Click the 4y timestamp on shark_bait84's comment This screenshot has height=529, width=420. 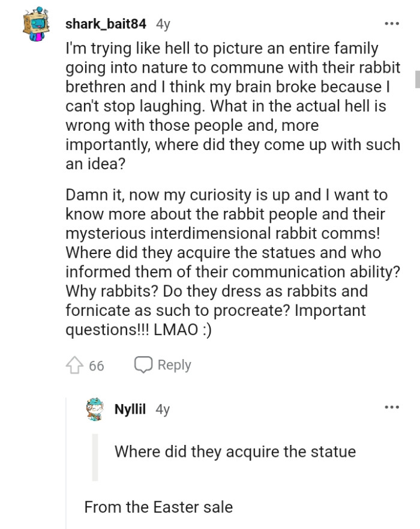coord(161,23)
